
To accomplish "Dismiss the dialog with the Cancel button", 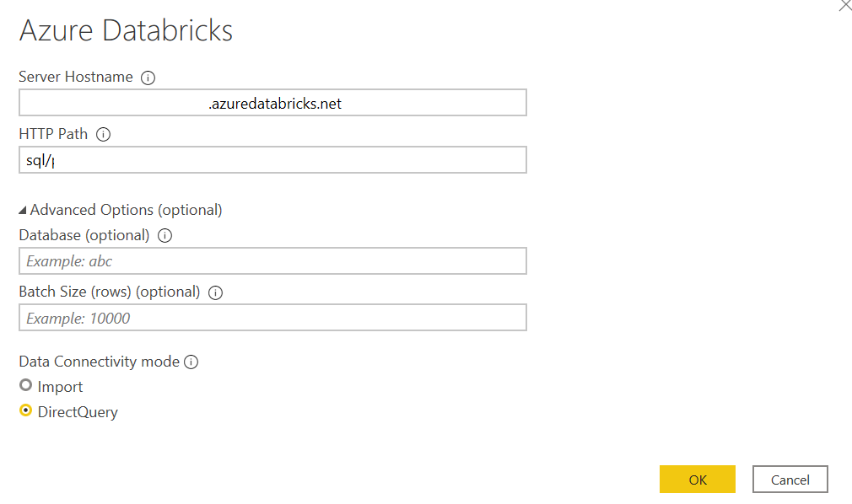I will (790, 479).
